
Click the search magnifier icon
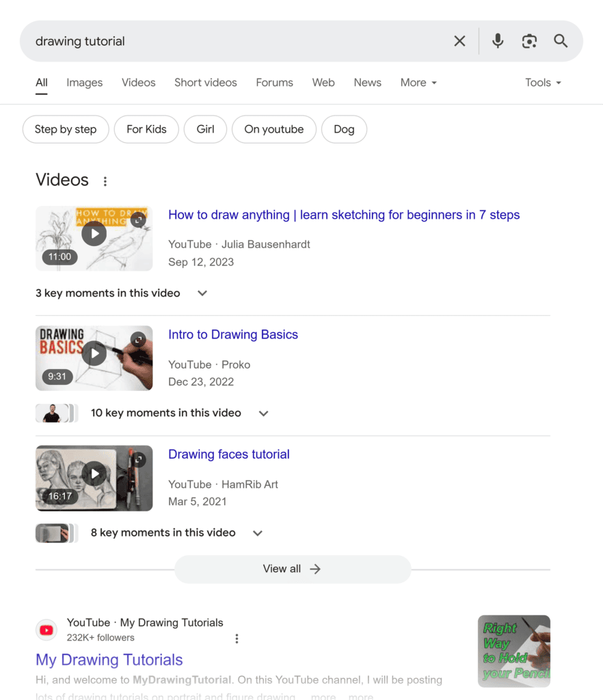click(x=561, y=40)
